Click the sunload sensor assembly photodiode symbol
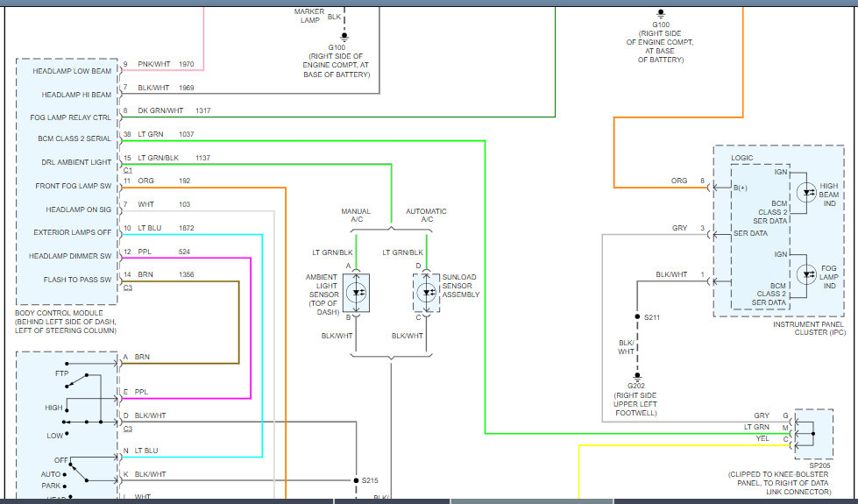 [426, 293]
